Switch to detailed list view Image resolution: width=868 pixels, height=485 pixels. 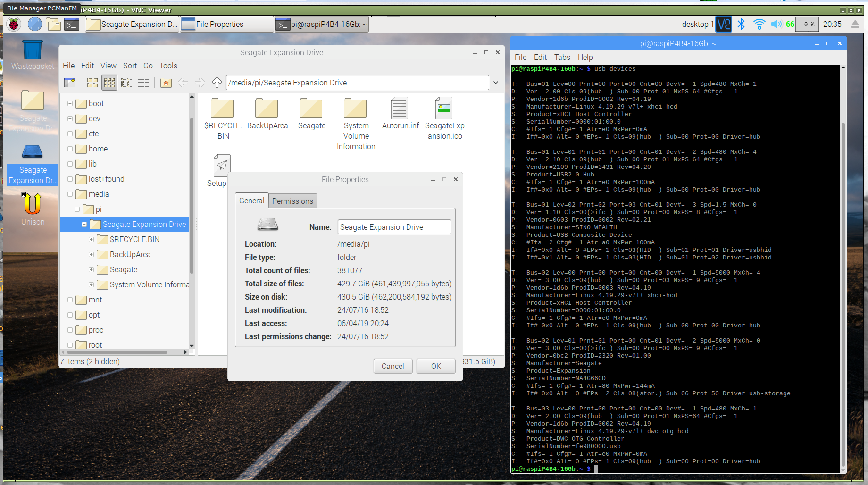(143, 83)
